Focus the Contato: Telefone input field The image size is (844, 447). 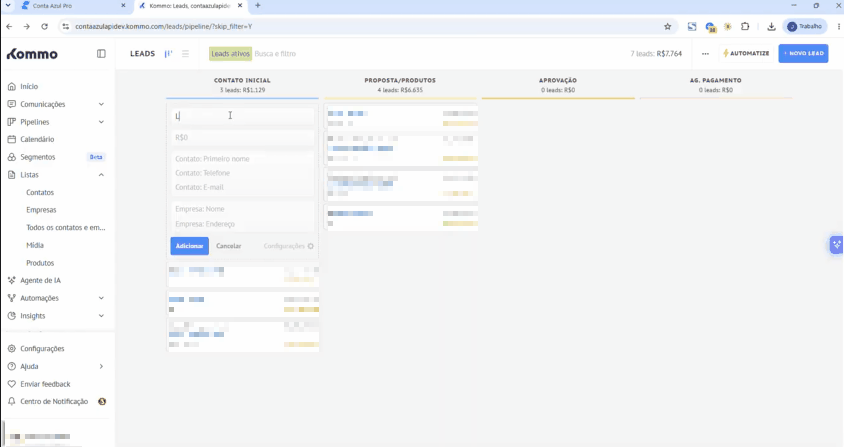pos(242,173)
